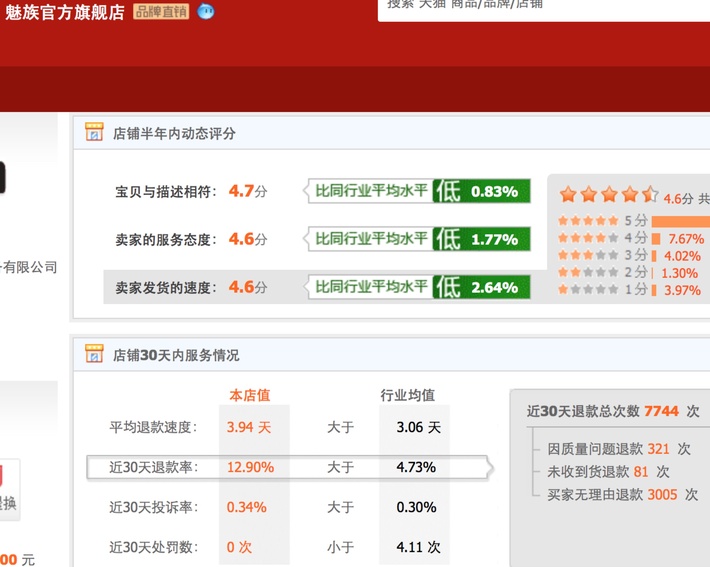Select the 卖家的服务态度 rating row
Screen dimensions: 710x567
coord(323,239)
